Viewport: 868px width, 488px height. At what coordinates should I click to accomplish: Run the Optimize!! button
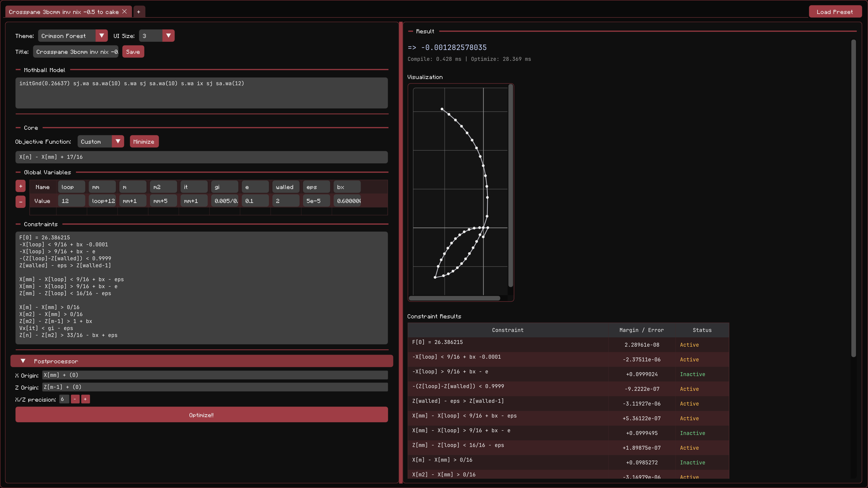tap(201, 415)
